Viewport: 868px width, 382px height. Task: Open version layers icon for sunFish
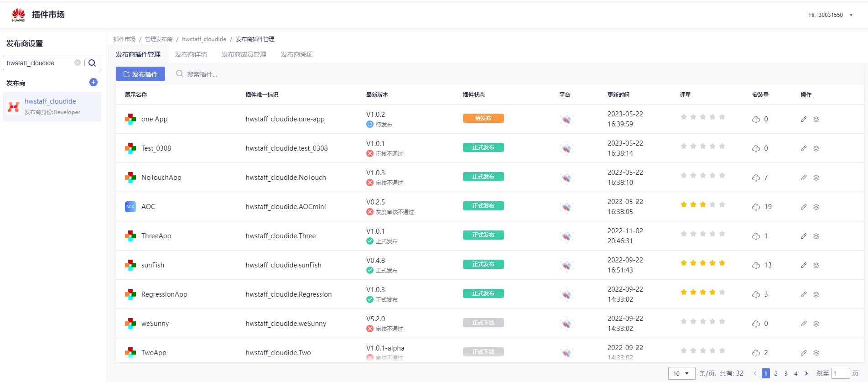coord(816,265)
